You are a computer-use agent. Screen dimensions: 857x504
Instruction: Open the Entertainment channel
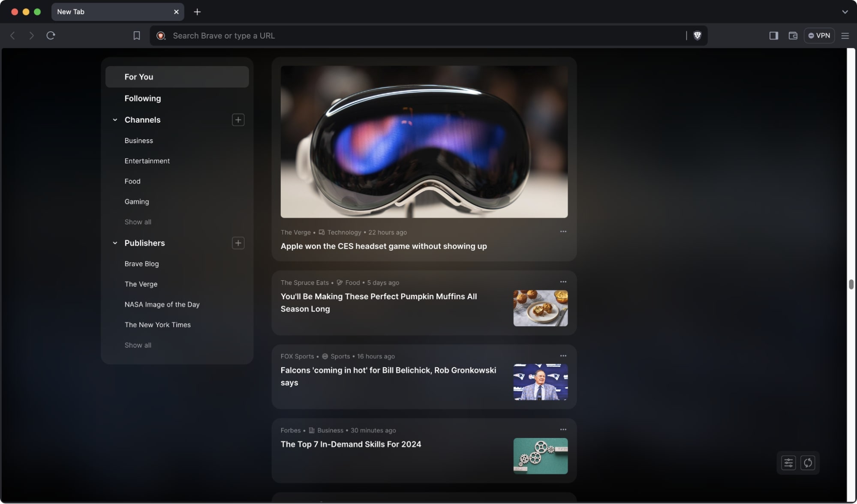147,161
